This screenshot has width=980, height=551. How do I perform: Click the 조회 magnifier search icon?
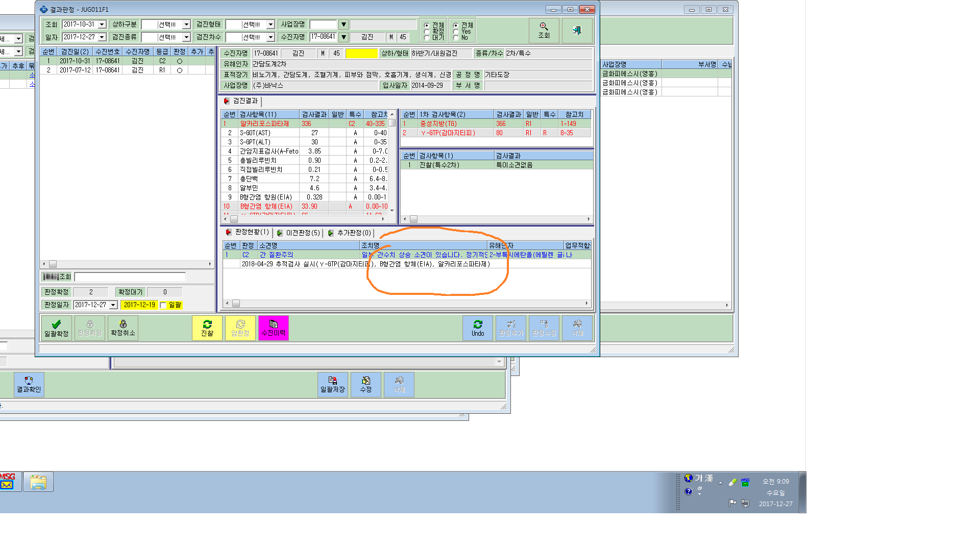point(544,31)
